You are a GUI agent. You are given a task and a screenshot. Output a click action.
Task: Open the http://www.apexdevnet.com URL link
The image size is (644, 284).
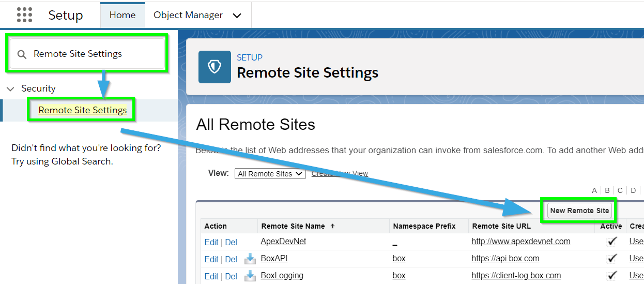point(521,241)
